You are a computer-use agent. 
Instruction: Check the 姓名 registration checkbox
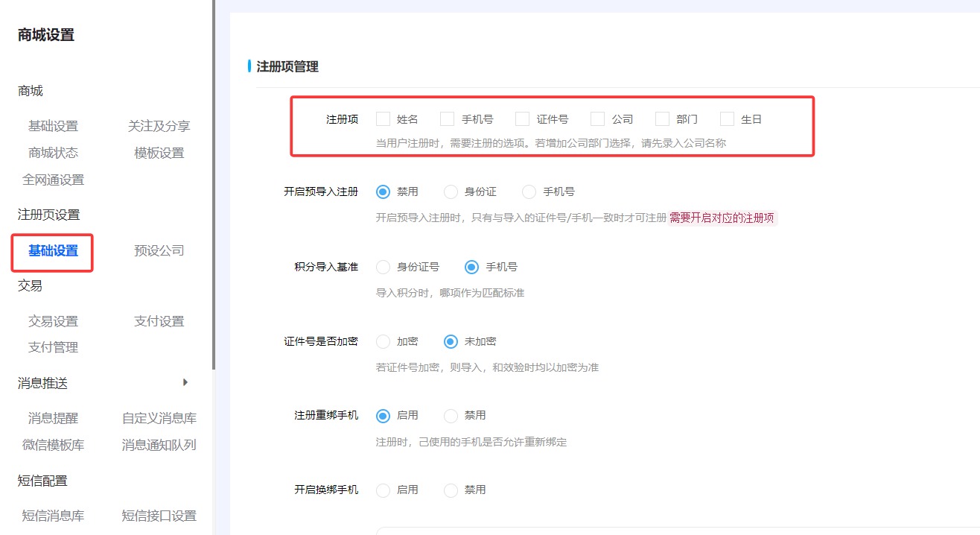(384, 119)
